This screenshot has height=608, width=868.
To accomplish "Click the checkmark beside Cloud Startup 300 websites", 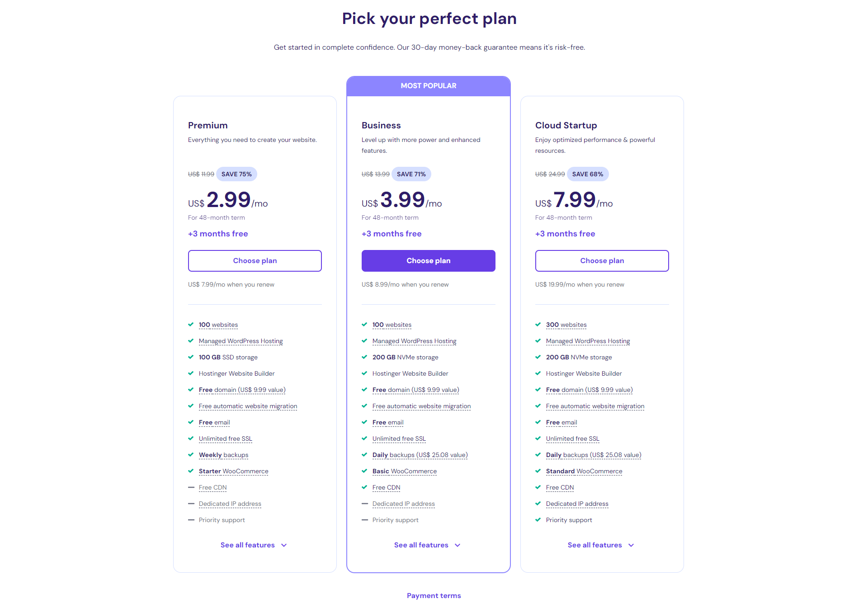I will [538, 324].
